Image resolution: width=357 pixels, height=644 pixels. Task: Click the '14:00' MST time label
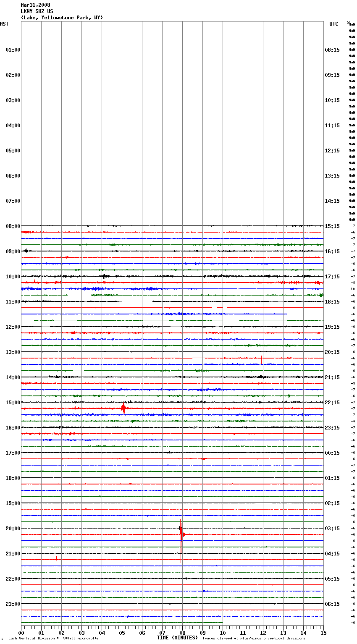coord(13,377)
